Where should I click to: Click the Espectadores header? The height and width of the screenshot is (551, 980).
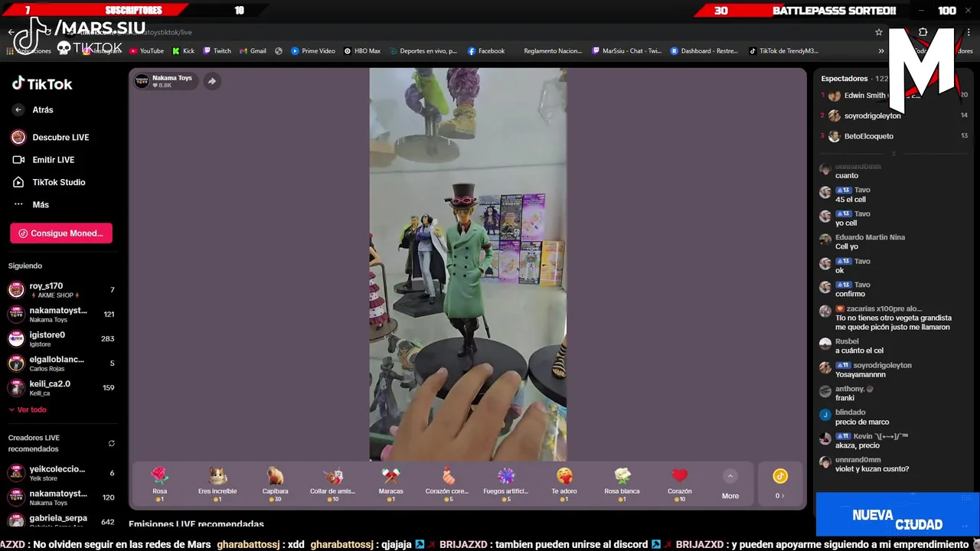[x=844, y=79]
